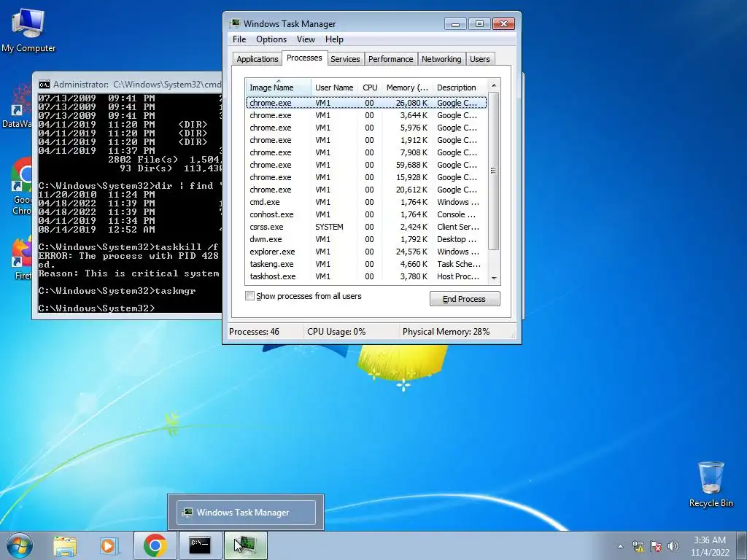The width and height of the screenshot is (747, 560).
Task: Select the Windows Task Manager preview thumbnail
Action: [246, 513]
